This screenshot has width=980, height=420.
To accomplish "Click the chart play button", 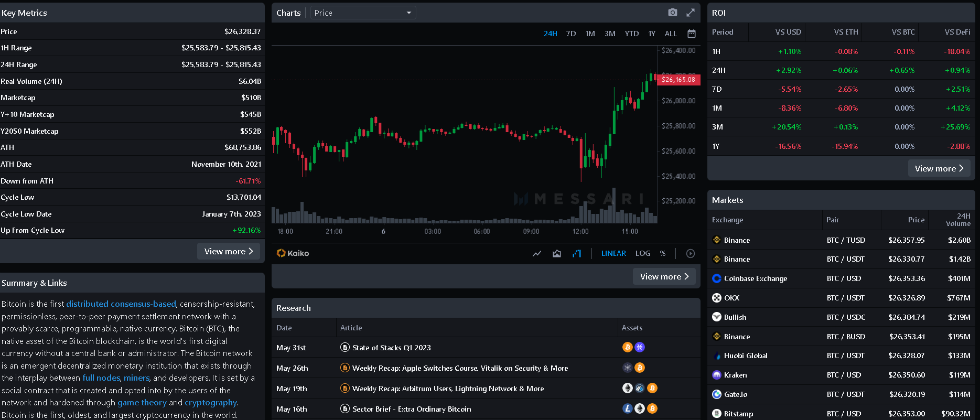I will tap(691, 253).
